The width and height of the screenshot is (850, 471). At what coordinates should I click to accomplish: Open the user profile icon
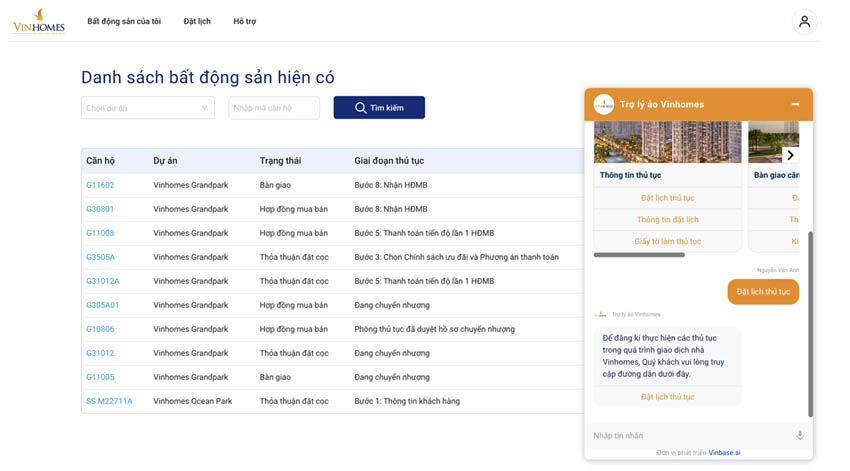click(x=804, y=22)
